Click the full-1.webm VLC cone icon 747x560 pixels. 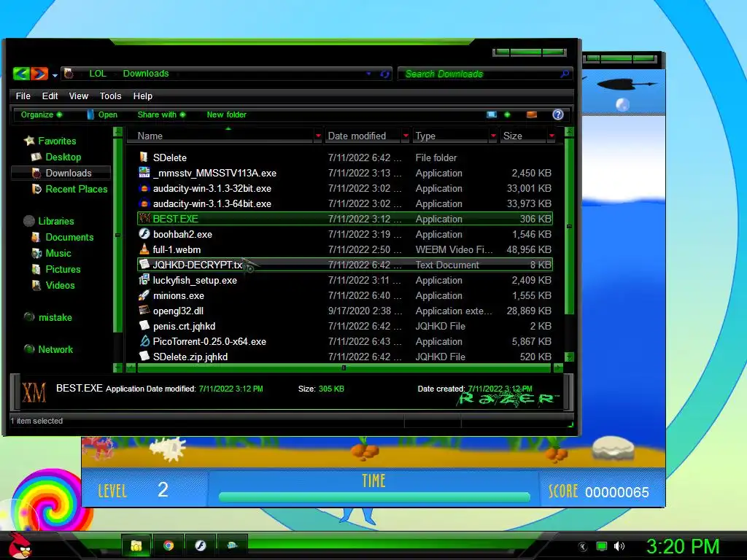tap(144, 249)
